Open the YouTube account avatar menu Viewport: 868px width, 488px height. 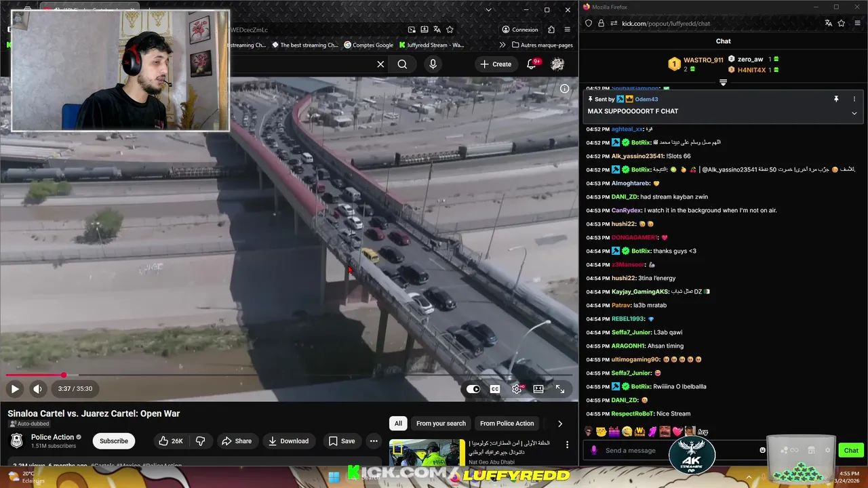[x=557, y=64]
